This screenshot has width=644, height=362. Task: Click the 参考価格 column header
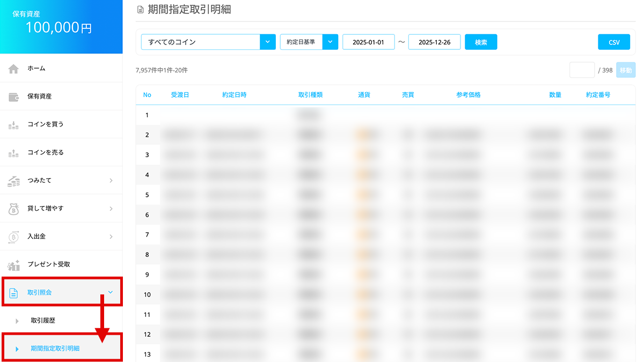pyautogui.click(x=469, y=95)
